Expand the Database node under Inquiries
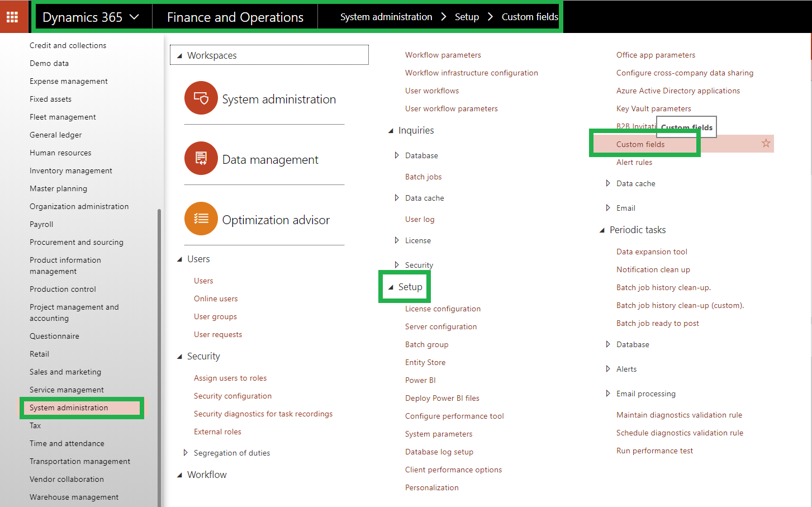This screenshot has height=507, width=812. [397, 155]
